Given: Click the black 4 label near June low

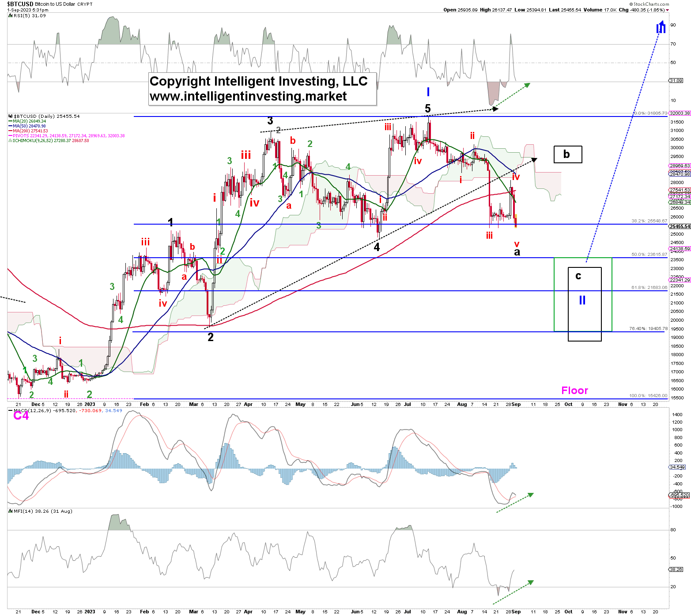Looking at the screenshot, I should point(377,247).
